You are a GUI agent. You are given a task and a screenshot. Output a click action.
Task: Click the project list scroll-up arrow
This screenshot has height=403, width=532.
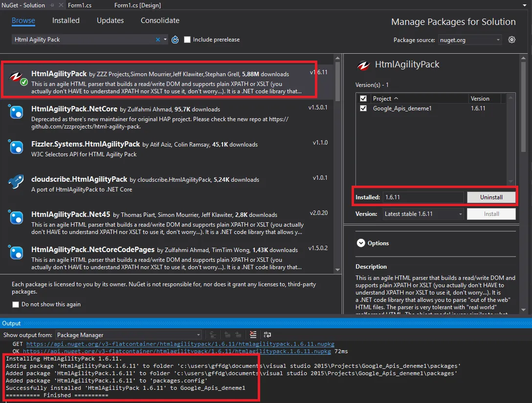coord(510,98)
